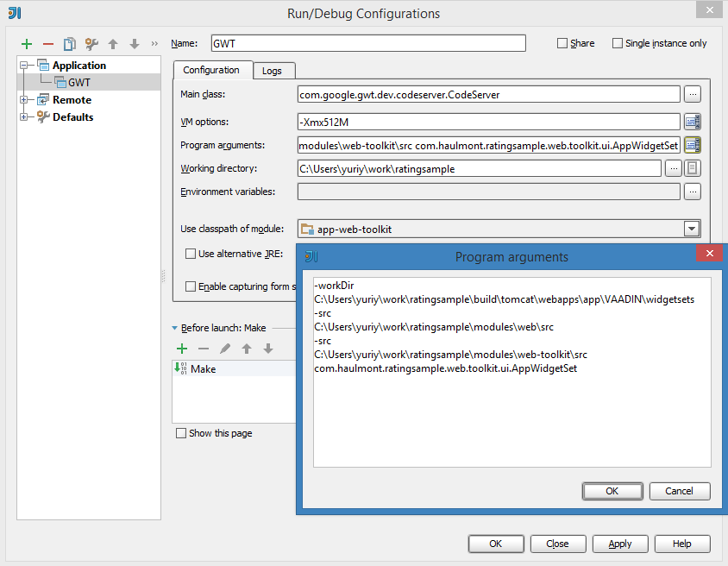Move the configuration down in the toolbar

pyautogui.click(x=135, y=44)
